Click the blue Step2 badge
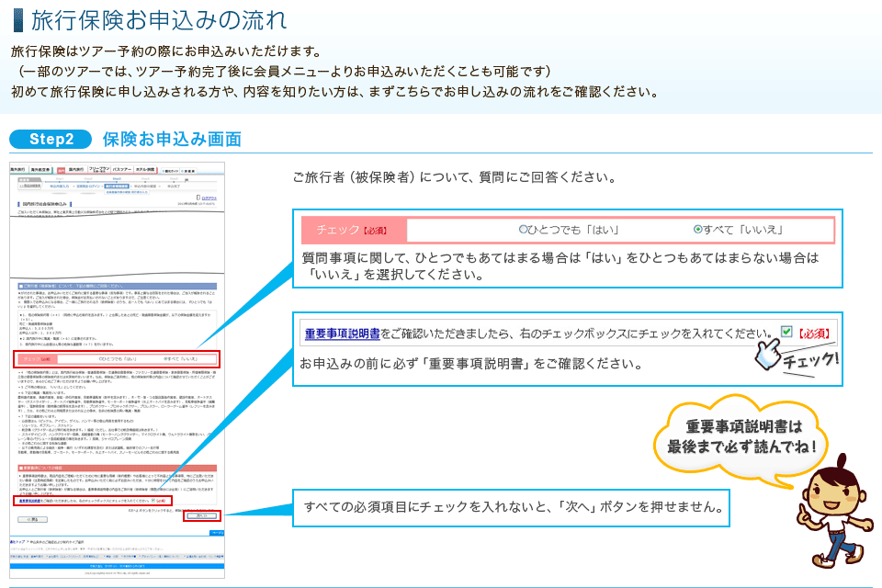Image resolution: width=882 pixels, height=588 pixels. (x=51, y=140)
